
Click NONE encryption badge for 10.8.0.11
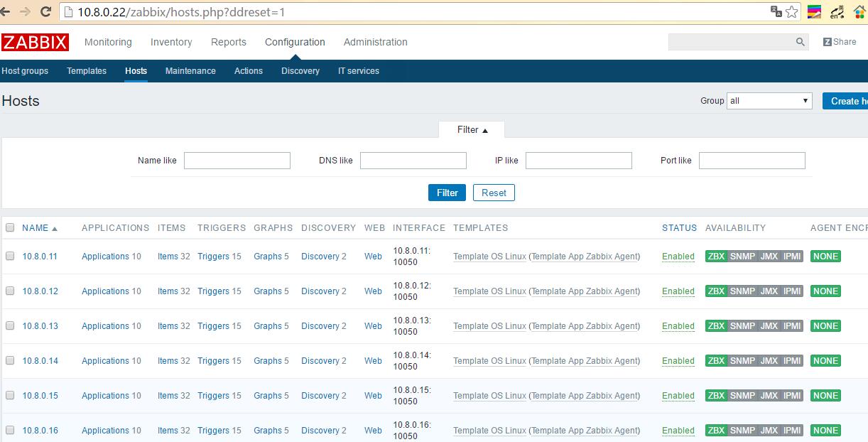[x=825, y=257]
